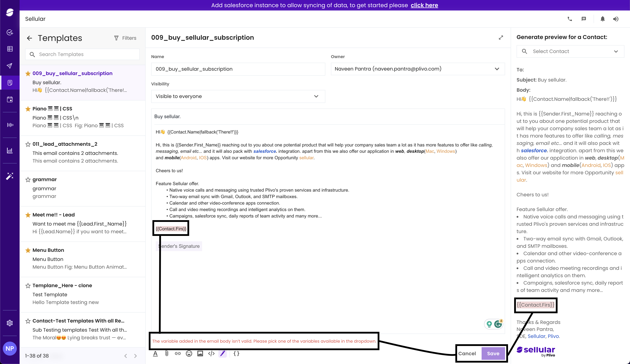
Task: Click the Windows link in the email body
Action: click(446, 151)
